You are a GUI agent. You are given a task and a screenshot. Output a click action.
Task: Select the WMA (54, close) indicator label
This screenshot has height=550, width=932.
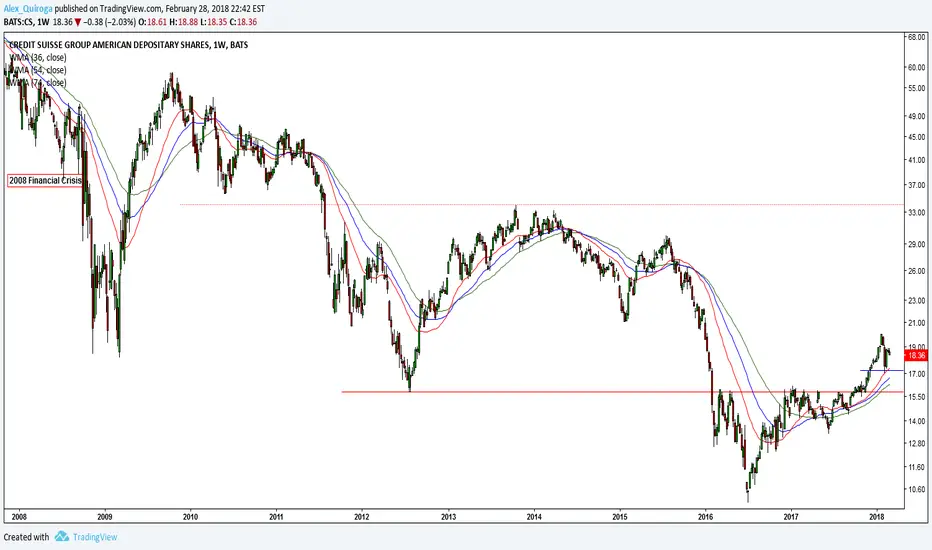[37, 70]
